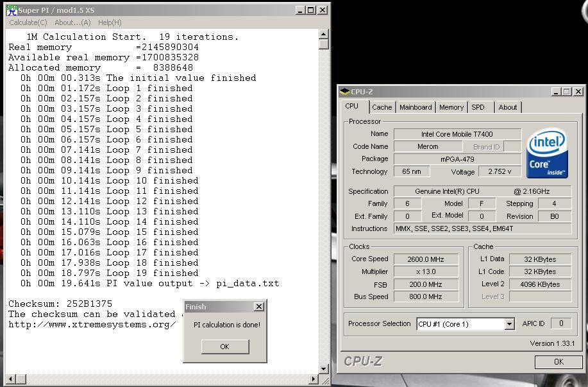Click the 1M Calculation Start line
Image resolution: width=588 pixels, height=387 pixels.
[x=133, y=37]
